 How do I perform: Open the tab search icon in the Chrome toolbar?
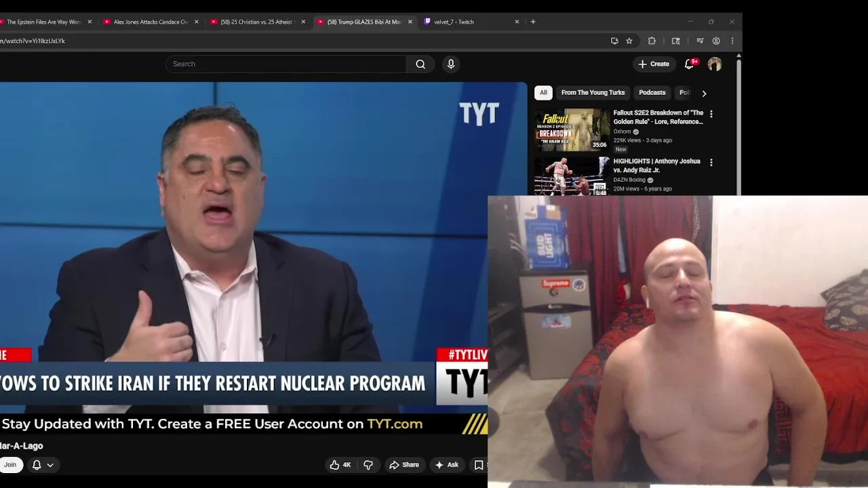pos(675,41)
